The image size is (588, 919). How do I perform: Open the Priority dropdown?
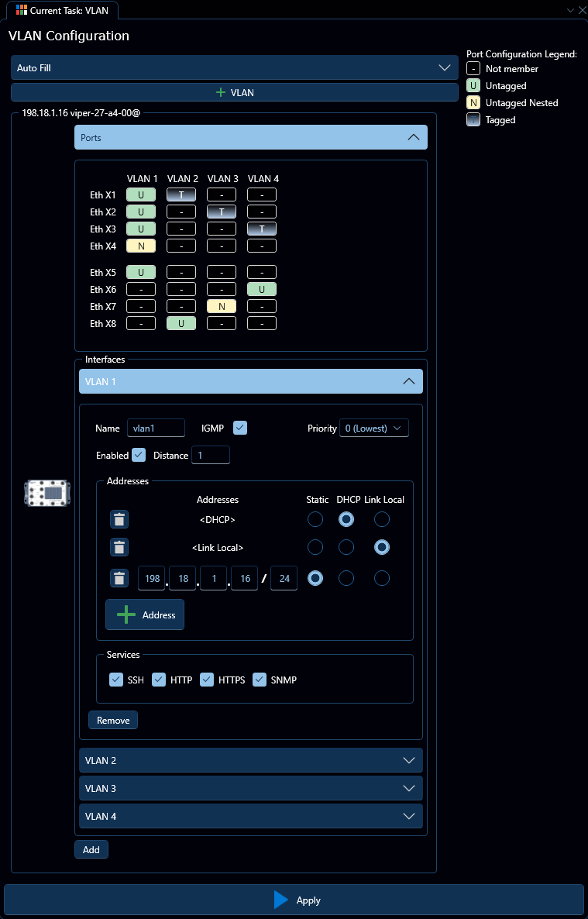[373, 429]
